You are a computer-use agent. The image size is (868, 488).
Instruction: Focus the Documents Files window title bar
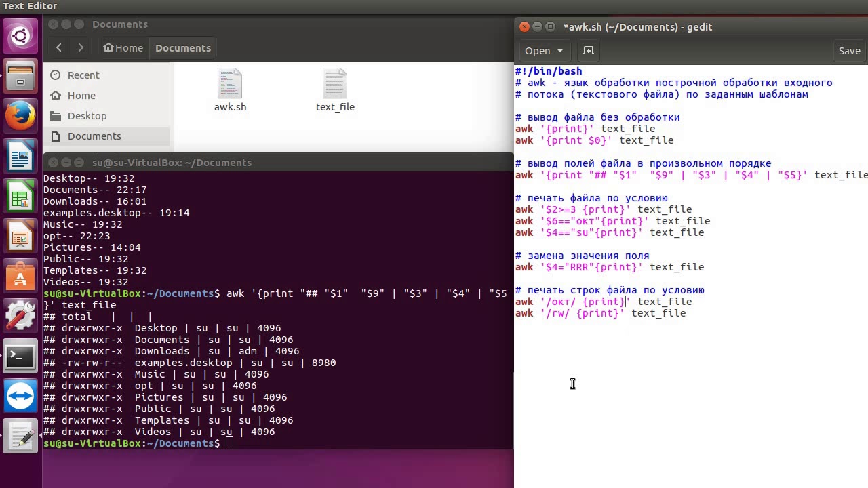click(x=278, y=24)
